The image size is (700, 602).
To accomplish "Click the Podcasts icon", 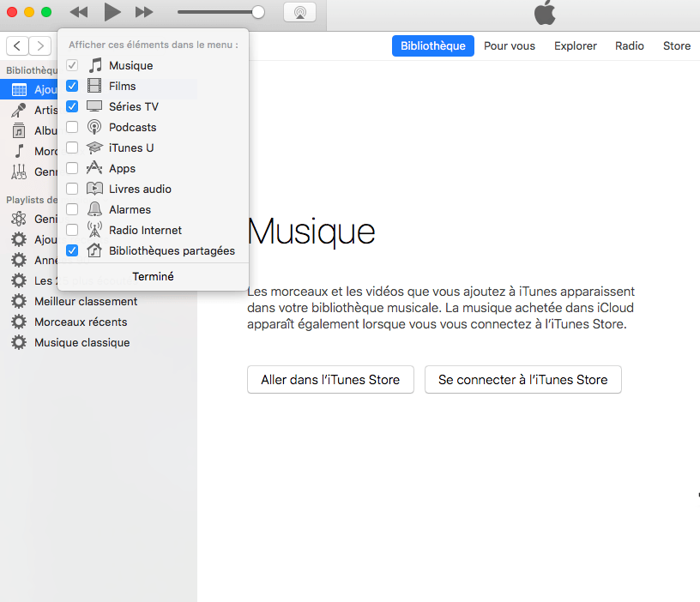I will click(x=94, y=127).
